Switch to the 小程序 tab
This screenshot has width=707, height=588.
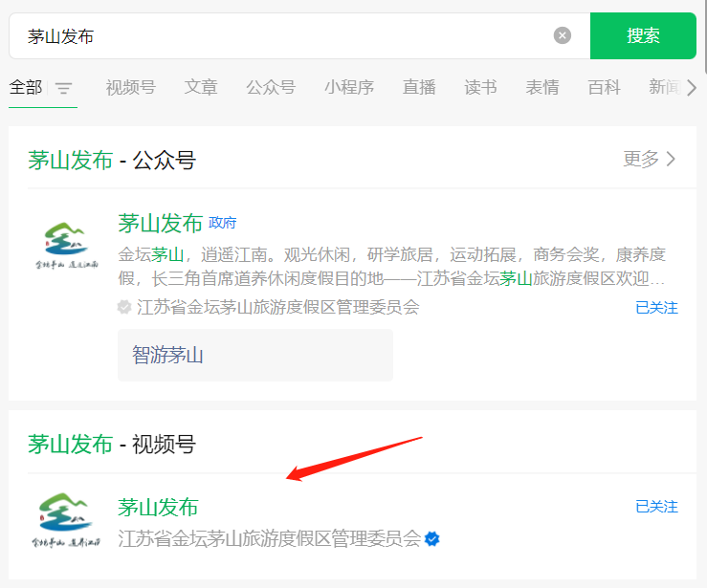tap(349, 87)
